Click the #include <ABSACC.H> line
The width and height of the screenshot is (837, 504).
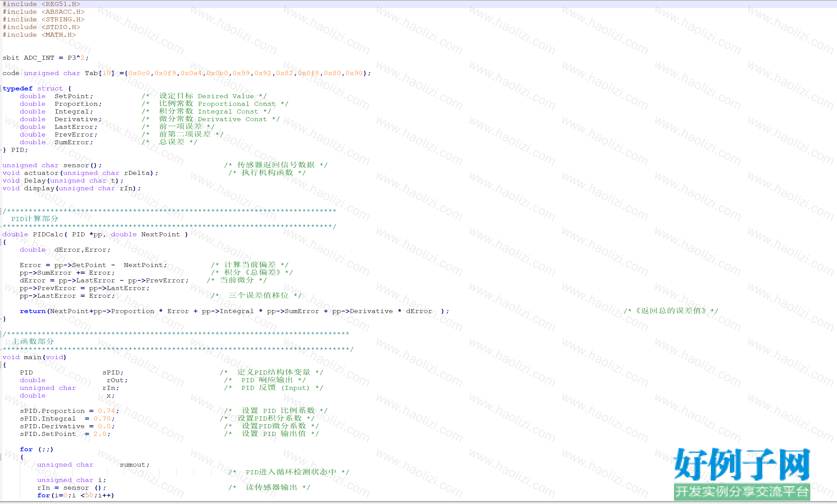coord(43,12)
